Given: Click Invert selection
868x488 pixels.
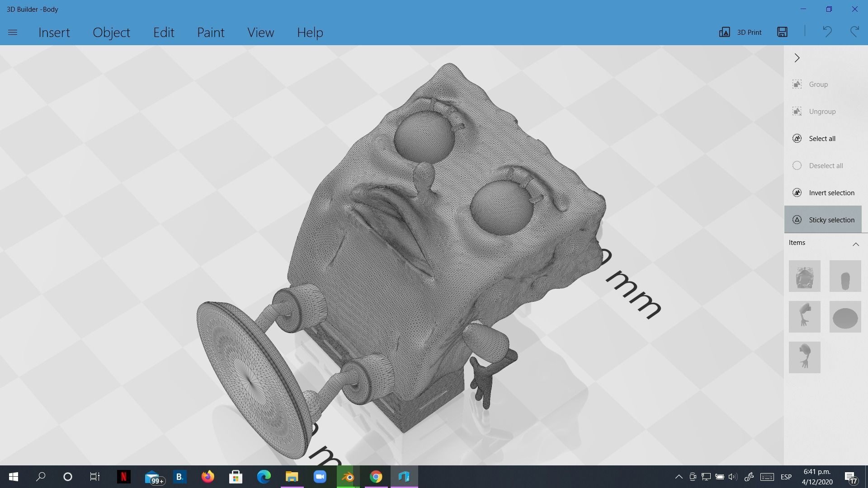Looking at the screenshot, I should click(823, 193).
